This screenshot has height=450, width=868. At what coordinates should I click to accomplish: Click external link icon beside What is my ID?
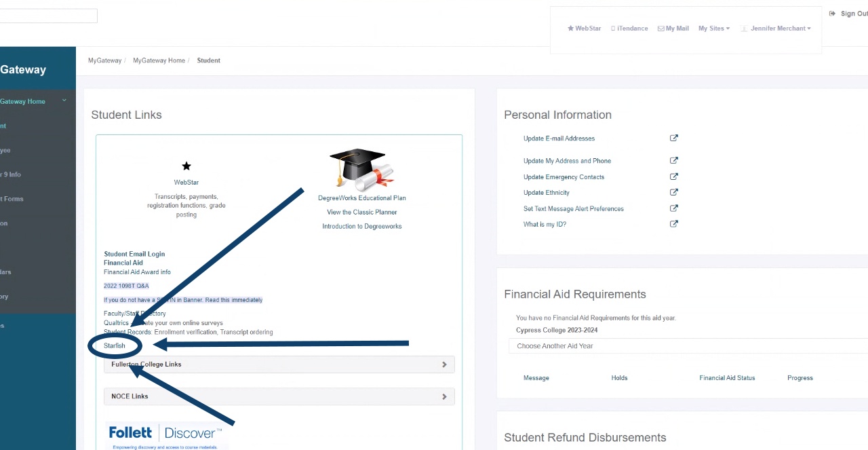tap(673, 223)
